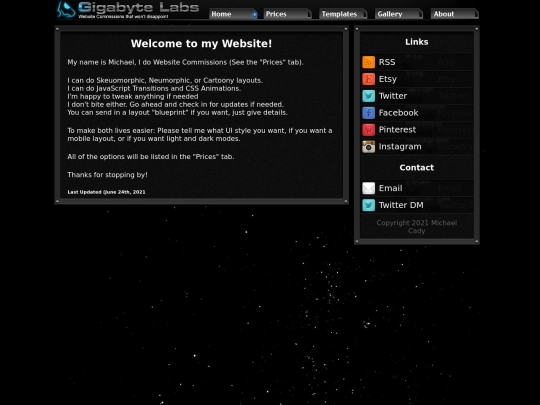Click the Thanks for stopping by text
Screen dimensions: 540x405
click(107, 175)
